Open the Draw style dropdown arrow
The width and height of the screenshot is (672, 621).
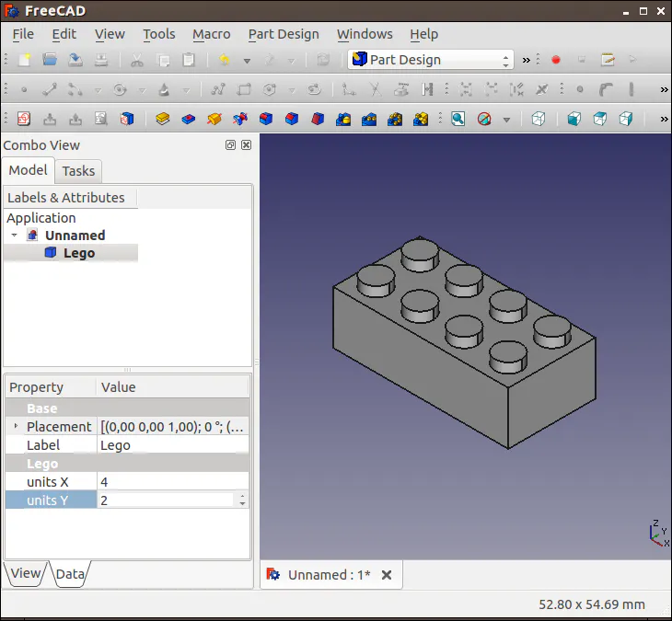point(506,119)
